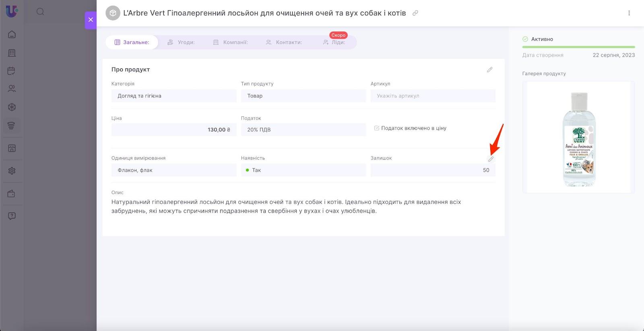Open the Категорія field Догляд та гігієна
644x331 pixels.
point(174,96)
